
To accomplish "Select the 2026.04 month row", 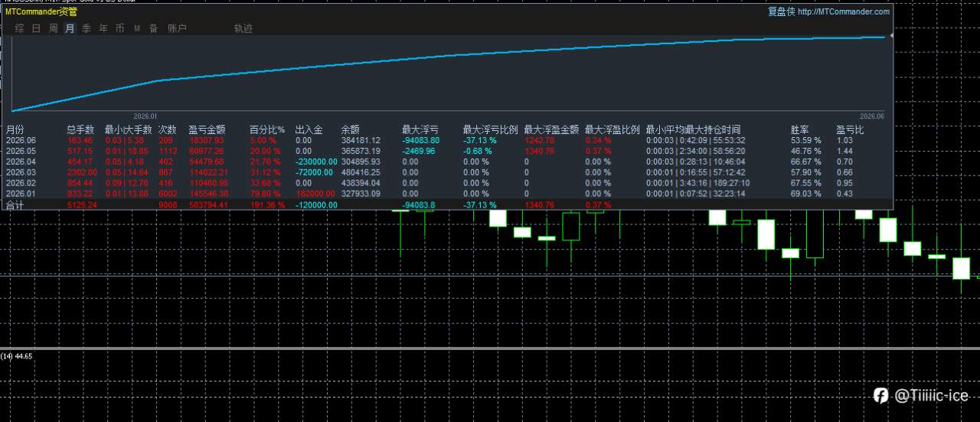I will pos(449,162).
